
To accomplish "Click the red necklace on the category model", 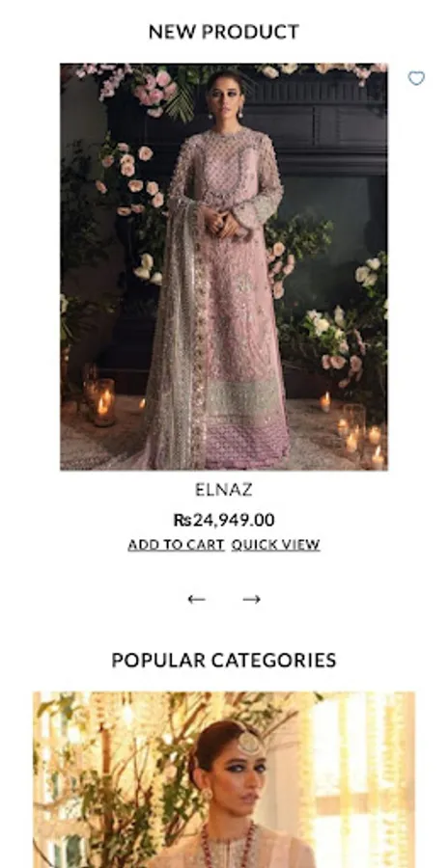I will tap(229, 847).
